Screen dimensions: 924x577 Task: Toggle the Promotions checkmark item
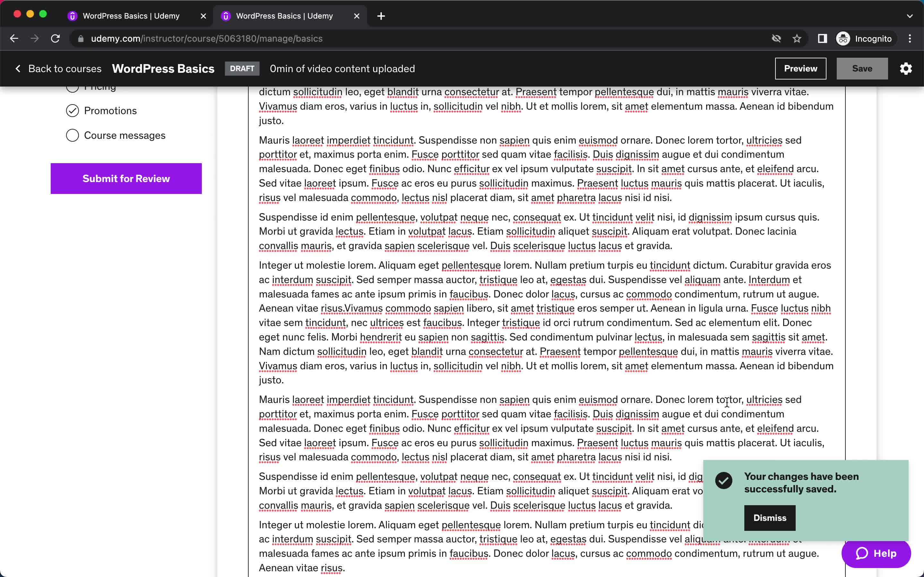[72, 110]
